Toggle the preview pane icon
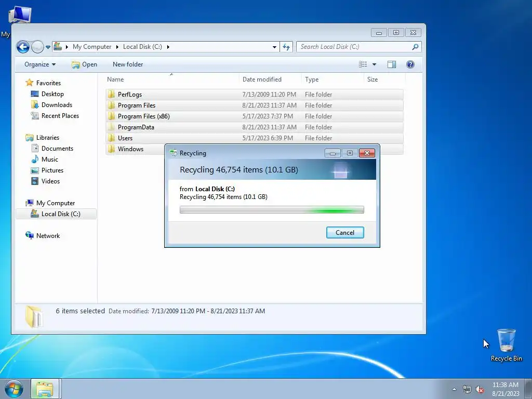 tap(392, 64)
